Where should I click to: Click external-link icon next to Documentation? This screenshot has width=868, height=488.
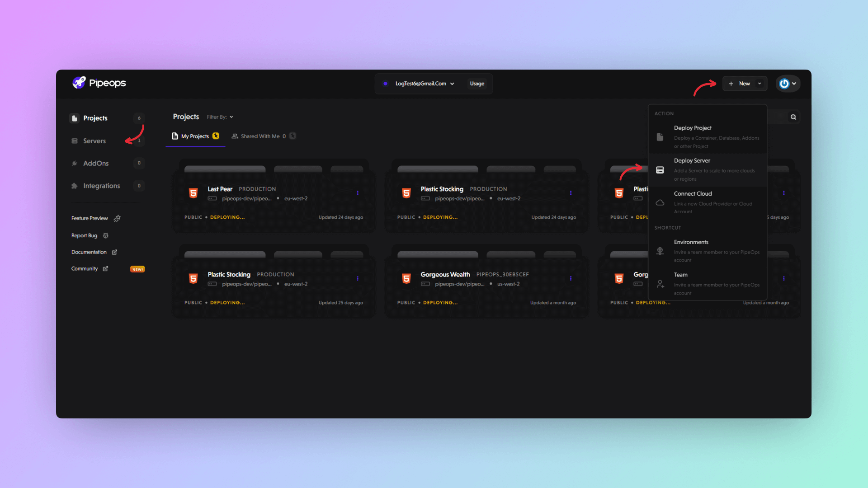click(x=114, y=252)
